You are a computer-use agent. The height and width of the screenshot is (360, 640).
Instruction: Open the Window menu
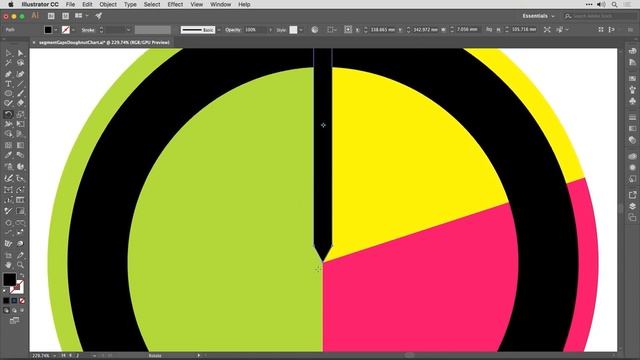point(220,4)
